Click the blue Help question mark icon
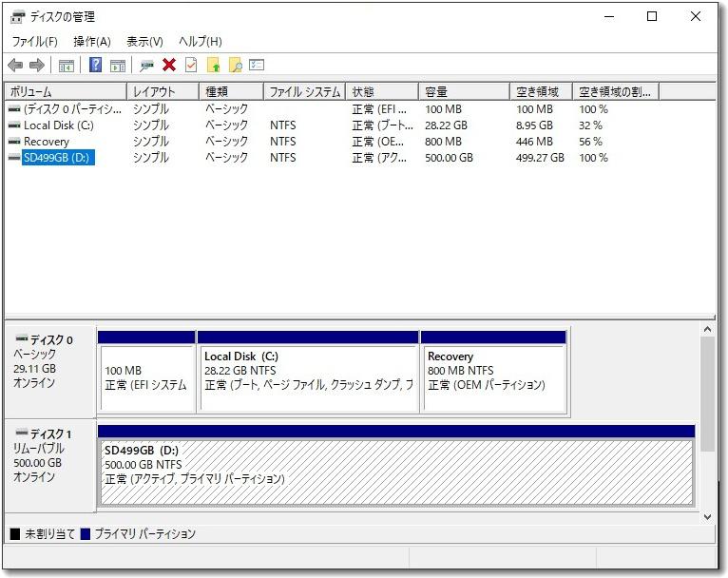Image resolution: width=728 pixels, height=578 pixels. pyautogui.click(x=95, y=66)
